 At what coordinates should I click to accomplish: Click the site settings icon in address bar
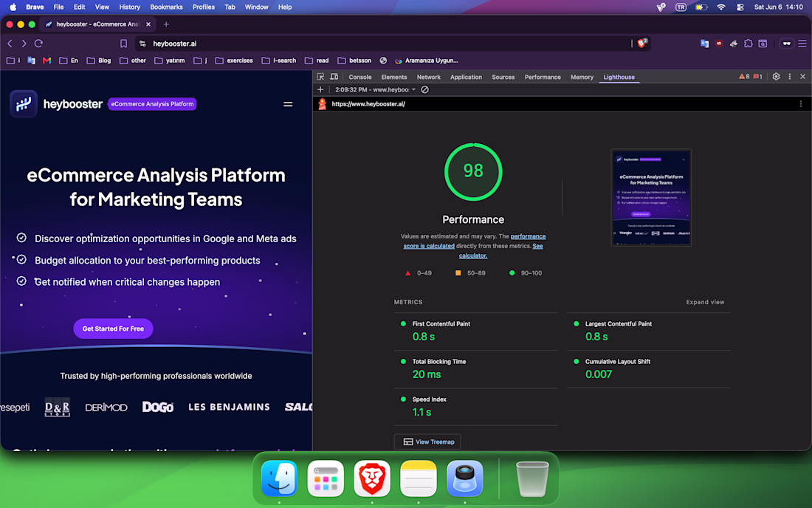tap(142, 44)
